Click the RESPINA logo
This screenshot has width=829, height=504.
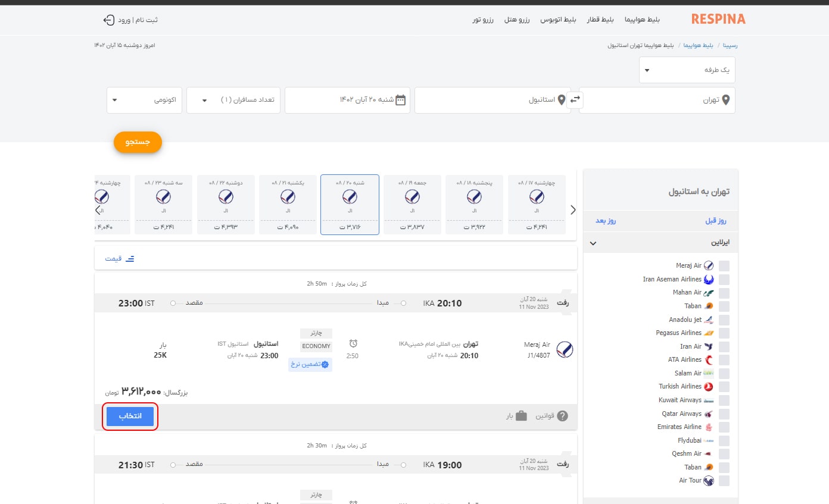coord(718,19)
